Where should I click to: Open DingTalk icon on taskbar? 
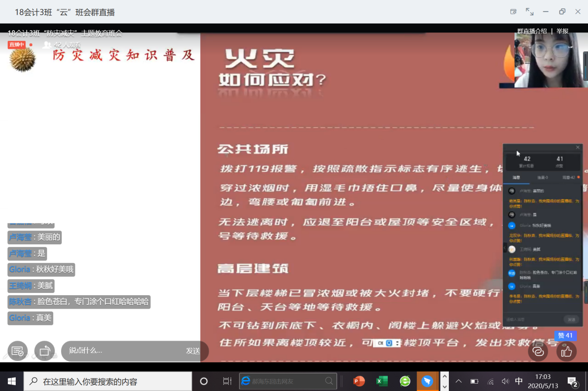coord(428,381)
